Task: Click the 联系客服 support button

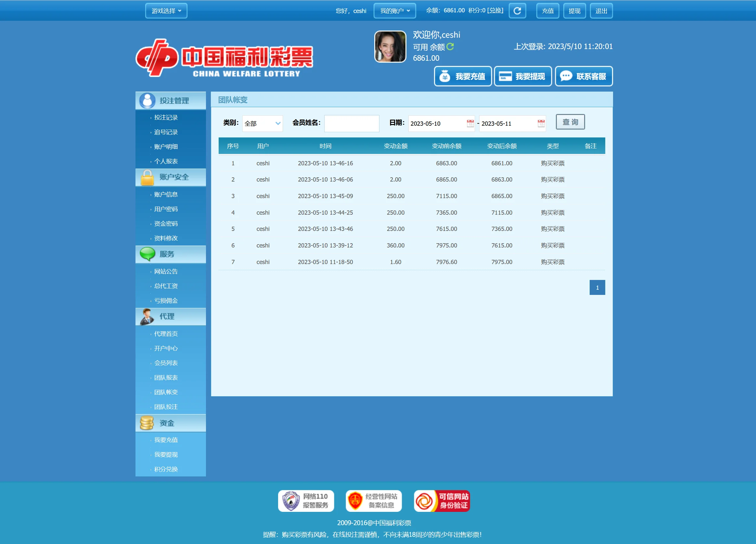Action: [584, 76]
